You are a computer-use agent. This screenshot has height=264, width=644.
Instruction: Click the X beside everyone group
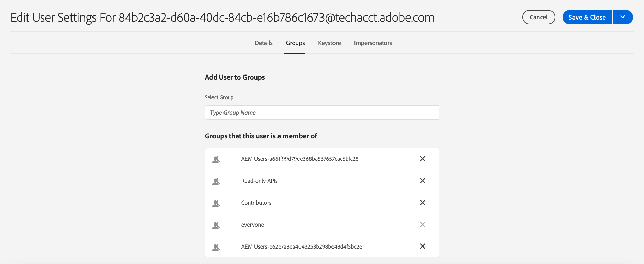423,225
